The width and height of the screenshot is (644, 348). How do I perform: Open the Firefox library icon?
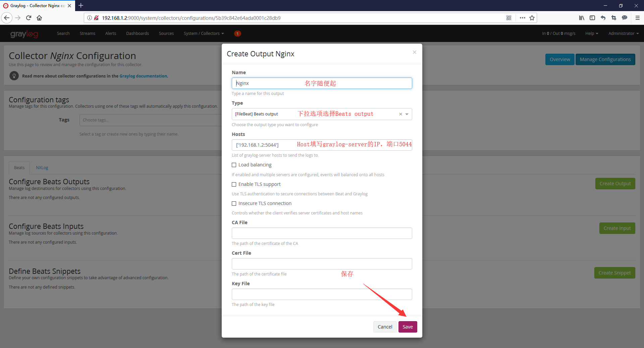582,18
